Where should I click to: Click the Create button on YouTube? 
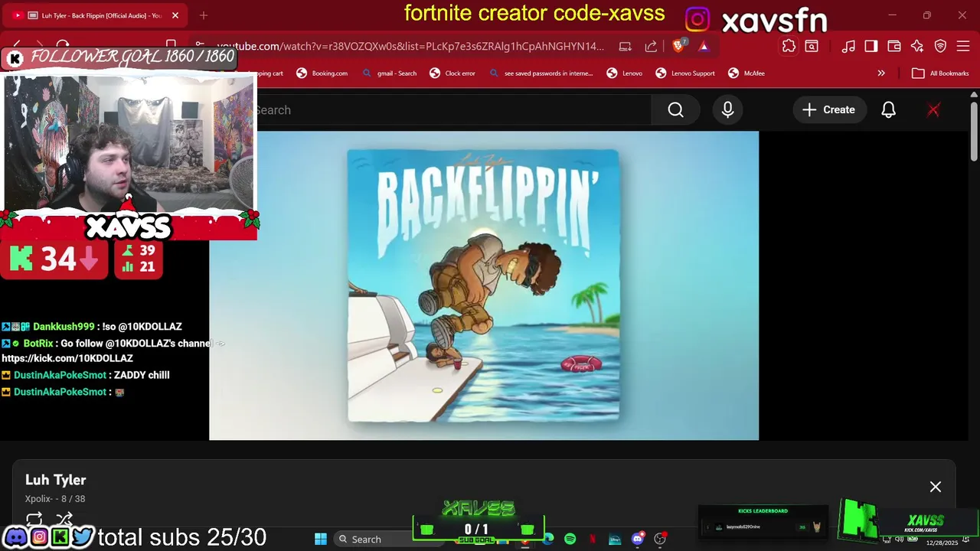[828, 110]
